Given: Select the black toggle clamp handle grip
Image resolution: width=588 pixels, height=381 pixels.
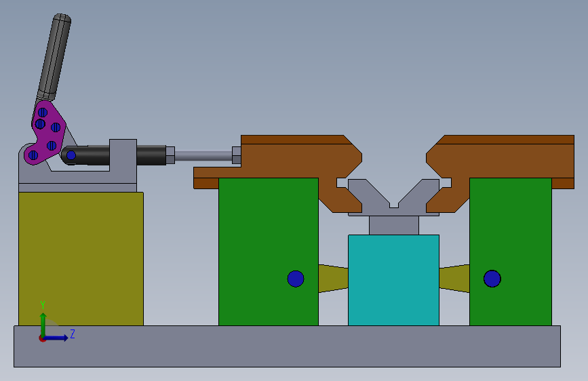Looking at the screenshot, I should pos(55,57).
